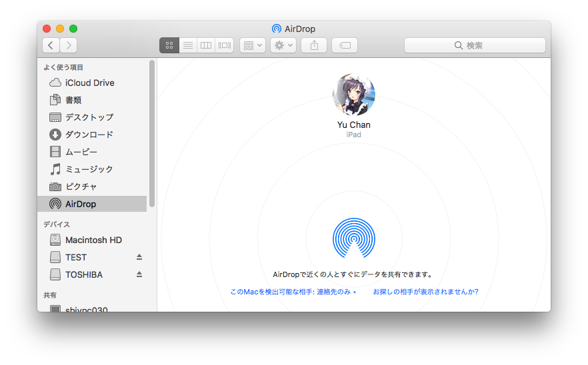588x365 pixels.
Task: Click the Yu Chan name label
Action: [353, 125]
